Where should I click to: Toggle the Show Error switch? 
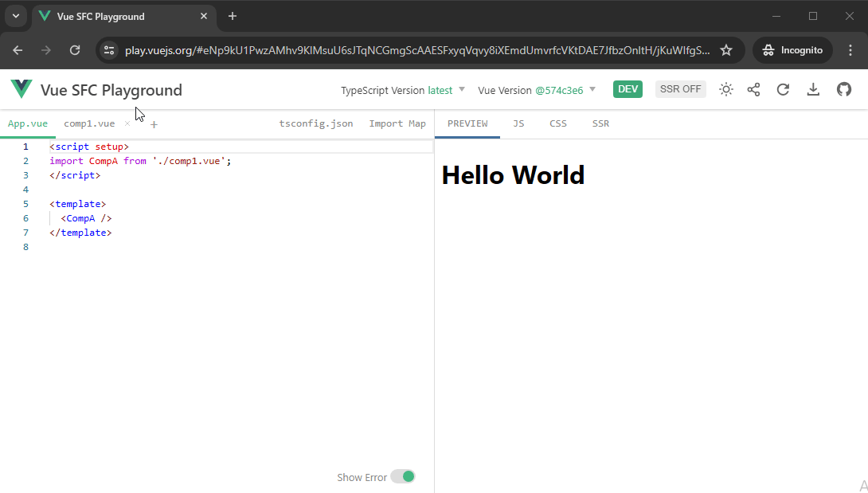tap(402, 476)
